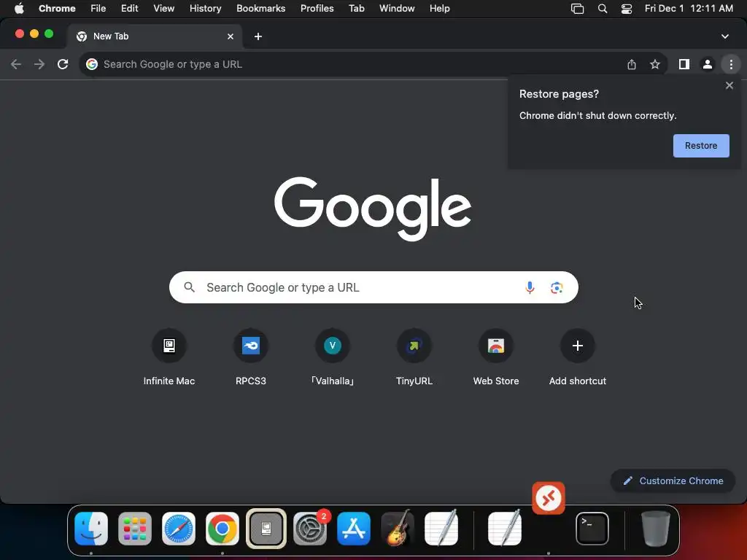The height and width of the screenshot is (560, 747).
Task: Click the Google search box on page
Action: click(373, 287)
